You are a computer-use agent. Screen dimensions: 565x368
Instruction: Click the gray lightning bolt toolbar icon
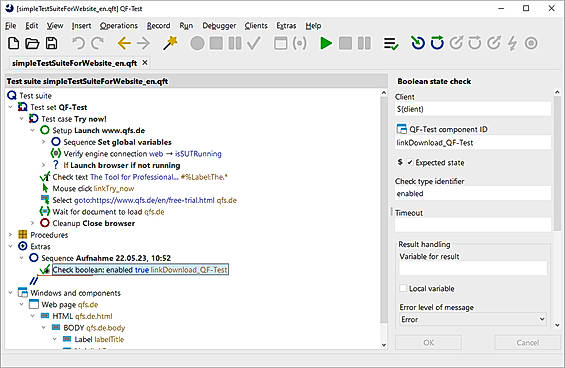click(x=512, y=43)
